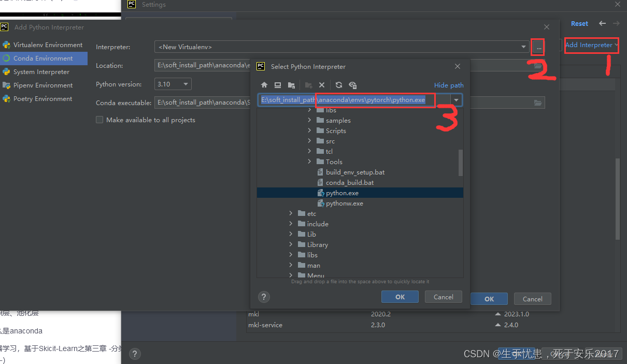Click the New Folder toolbar icon
This screenshot has height=364, width=627.
pyautogui.click(x=308, y=85)
